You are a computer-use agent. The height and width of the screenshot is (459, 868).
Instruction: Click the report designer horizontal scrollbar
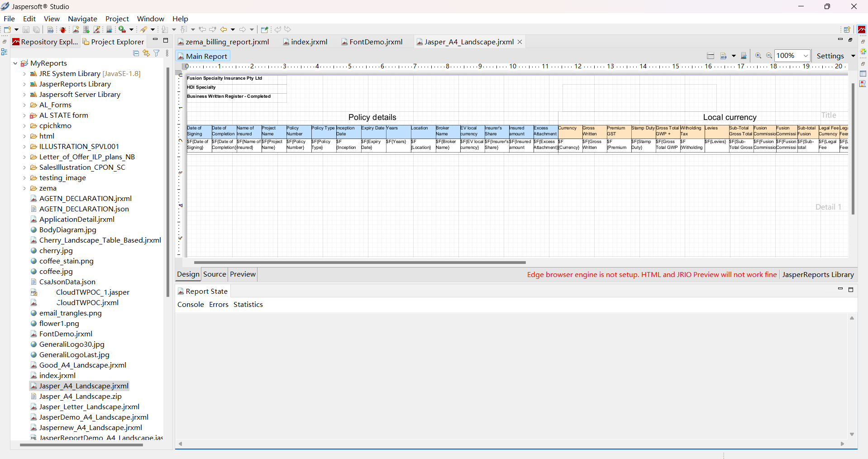(360, 263)
